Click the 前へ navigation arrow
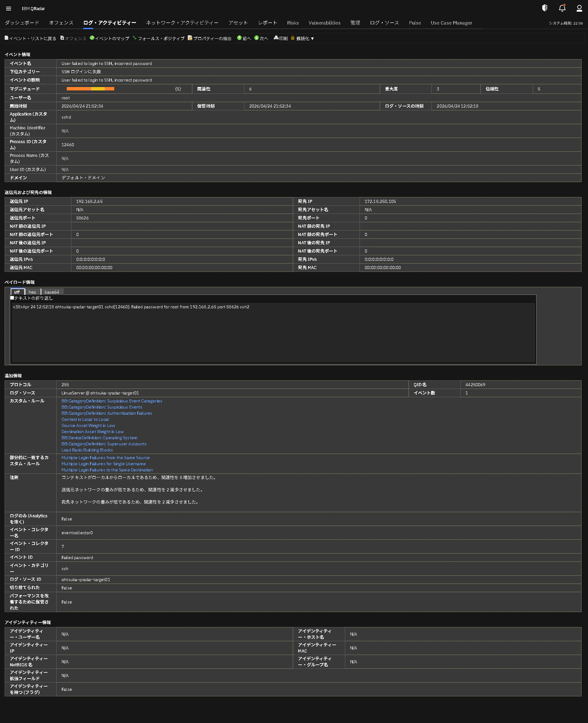This screenshot has height=723, width=588. click(x=240, y=38)
